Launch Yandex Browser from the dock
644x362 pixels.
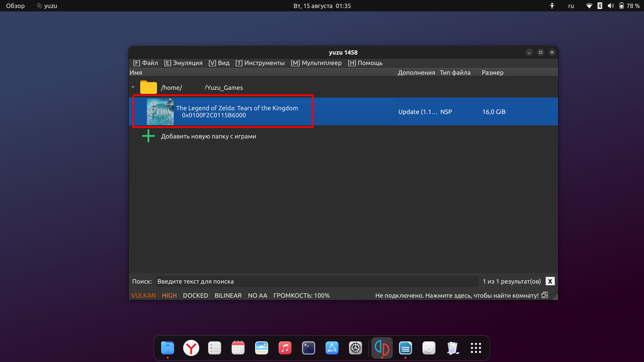click(x=191, y=348)
